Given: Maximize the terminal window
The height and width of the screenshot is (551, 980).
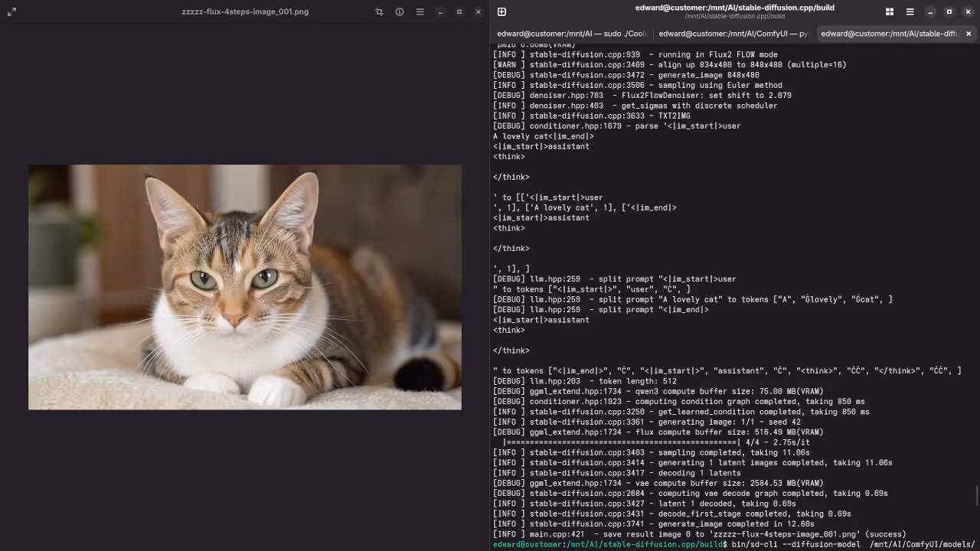Looking at the screenshot, I should 949,11.
